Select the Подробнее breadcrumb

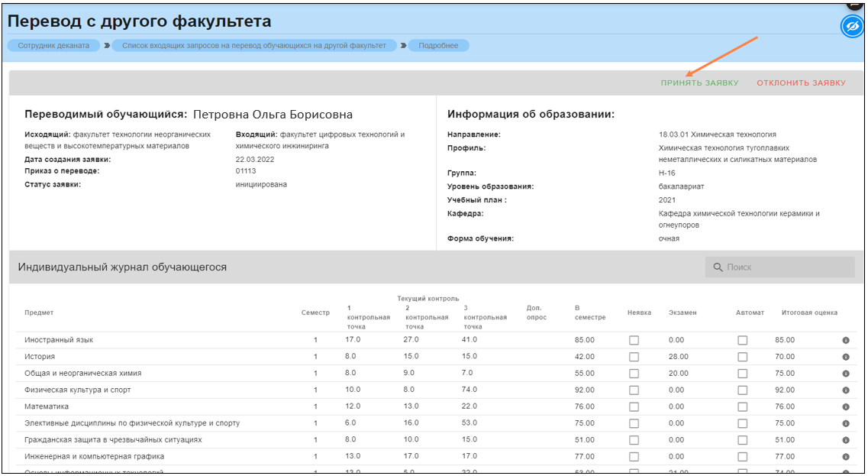click(438, 46)
